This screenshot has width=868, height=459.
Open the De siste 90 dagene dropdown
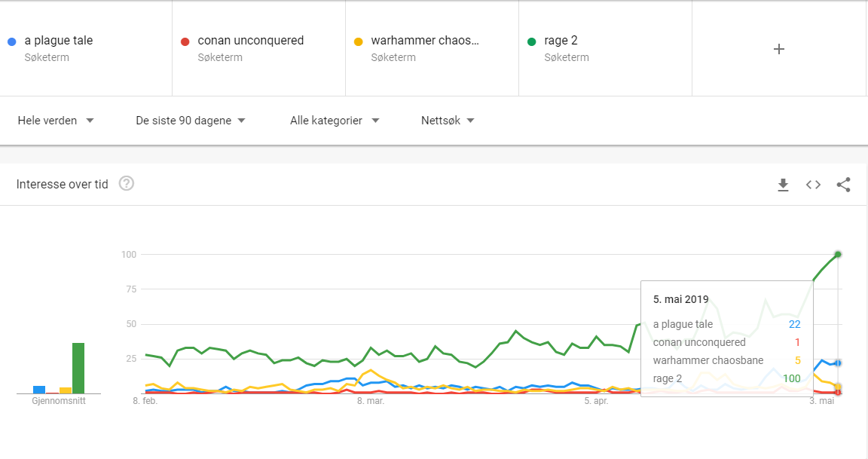click(x=191, y=121)
